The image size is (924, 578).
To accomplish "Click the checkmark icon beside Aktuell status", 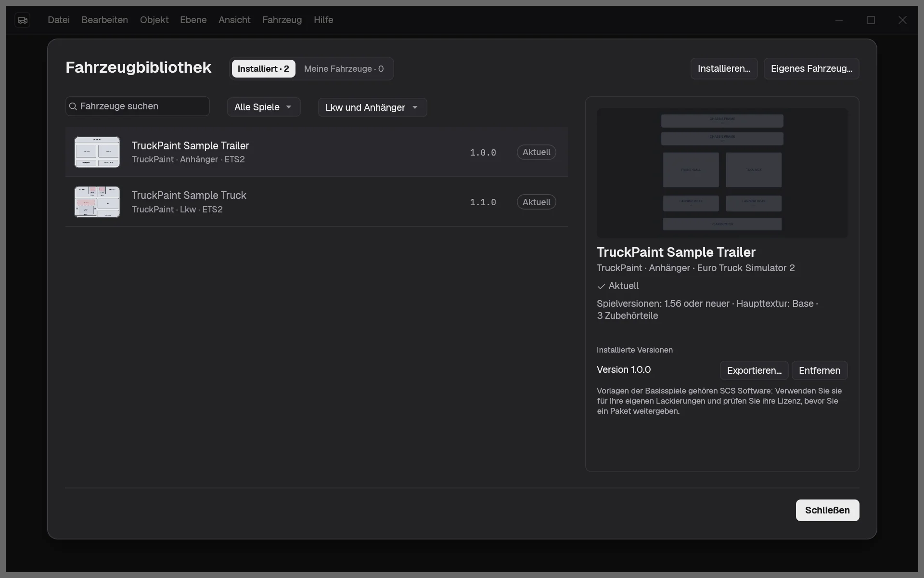I will coord(601,287).
